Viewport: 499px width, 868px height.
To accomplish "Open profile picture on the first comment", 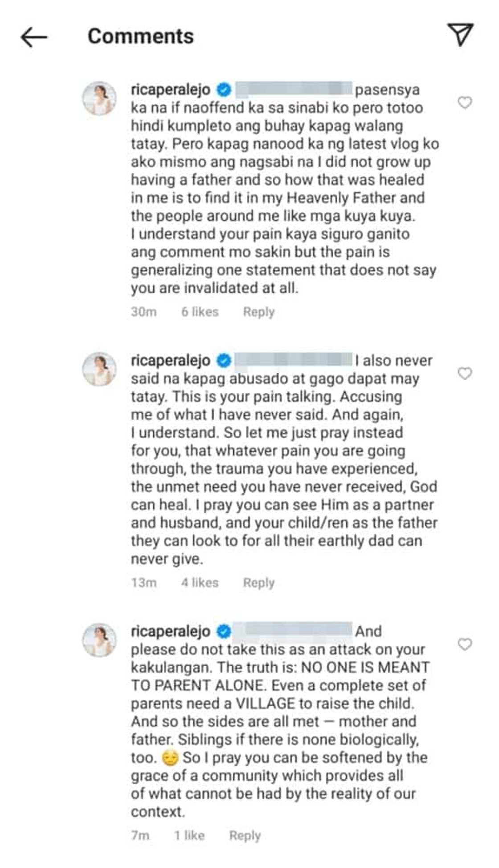I will pos(99,99).
